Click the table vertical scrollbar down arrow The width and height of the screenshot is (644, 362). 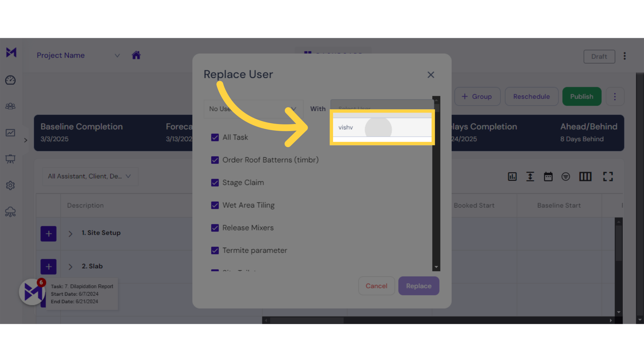[619, 312]
